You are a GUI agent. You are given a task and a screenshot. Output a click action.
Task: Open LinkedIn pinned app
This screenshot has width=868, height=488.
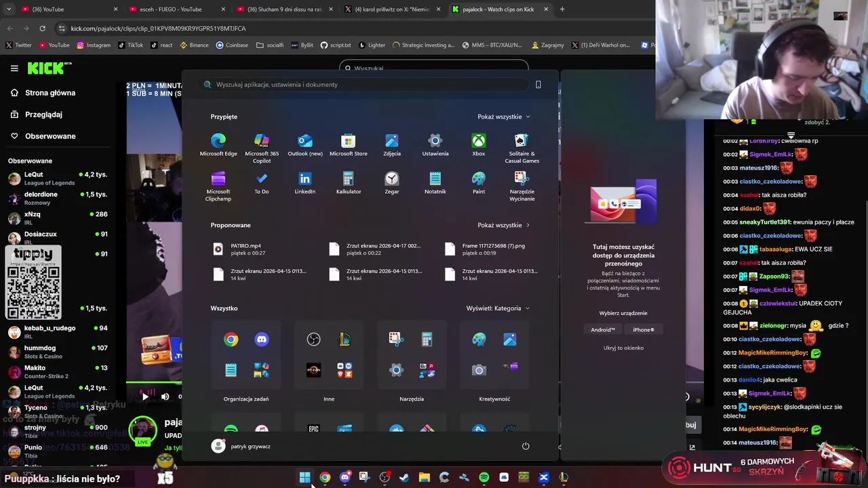(305, 183)
